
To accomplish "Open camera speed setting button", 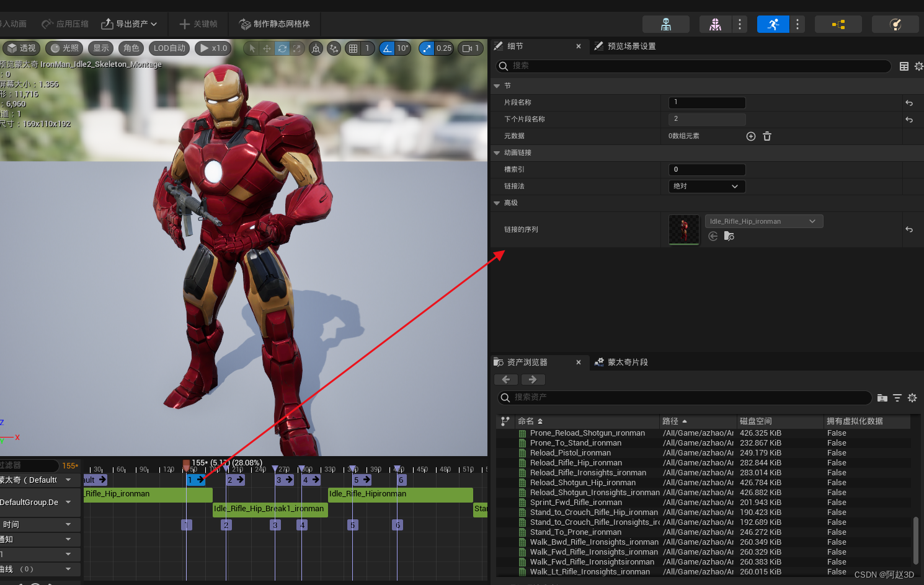I will [x=471, y=48].
